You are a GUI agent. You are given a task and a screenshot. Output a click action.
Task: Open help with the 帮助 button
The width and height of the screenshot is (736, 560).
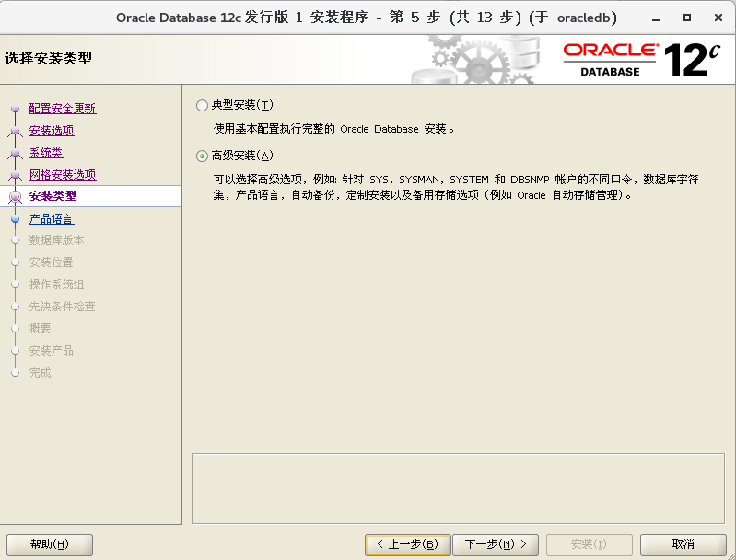tap(50, 544)
